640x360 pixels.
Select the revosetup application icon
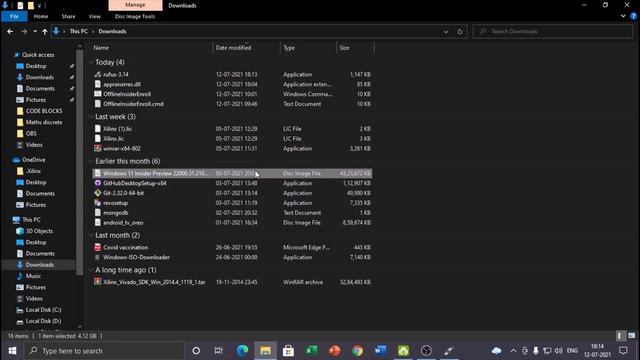tap(98, 203)
